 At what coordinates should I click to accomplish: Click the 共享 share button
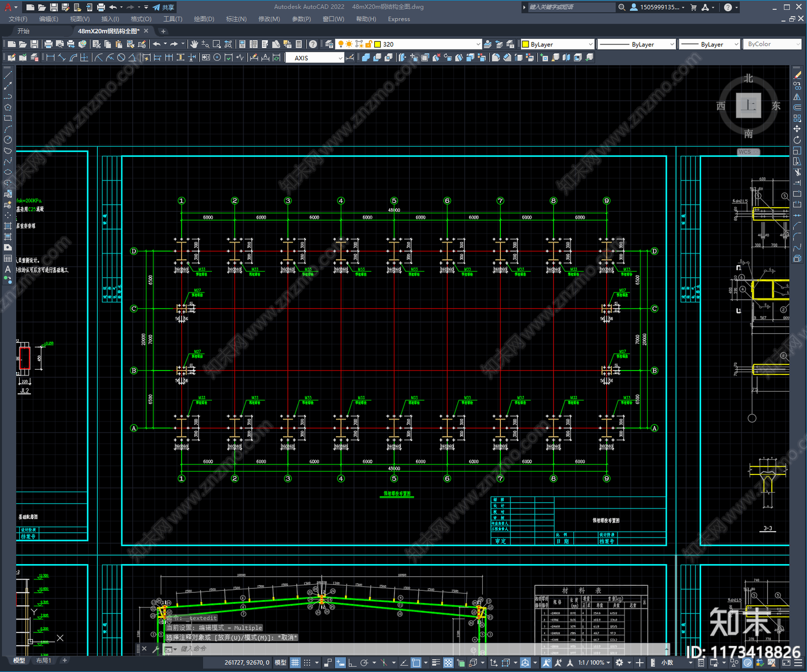(x=163, y=7)
